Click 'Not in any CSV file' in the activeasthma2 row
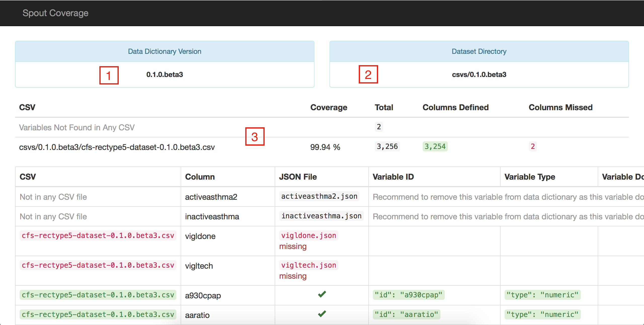Image resolution: width=644 pixels, height=325 pixels. pos(53,197)
